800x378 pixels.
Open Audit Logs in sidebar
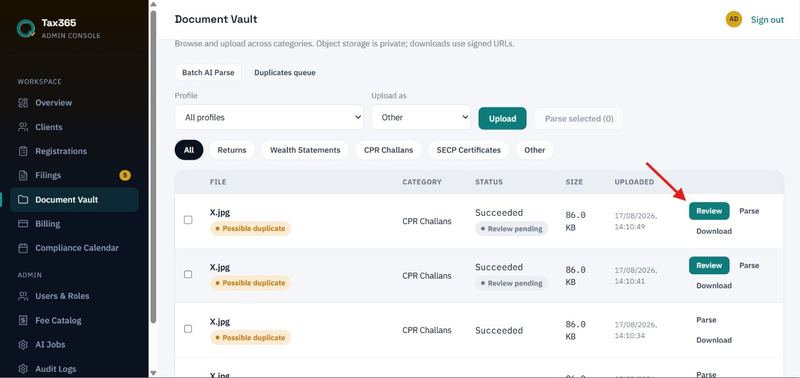click(74, 369)
